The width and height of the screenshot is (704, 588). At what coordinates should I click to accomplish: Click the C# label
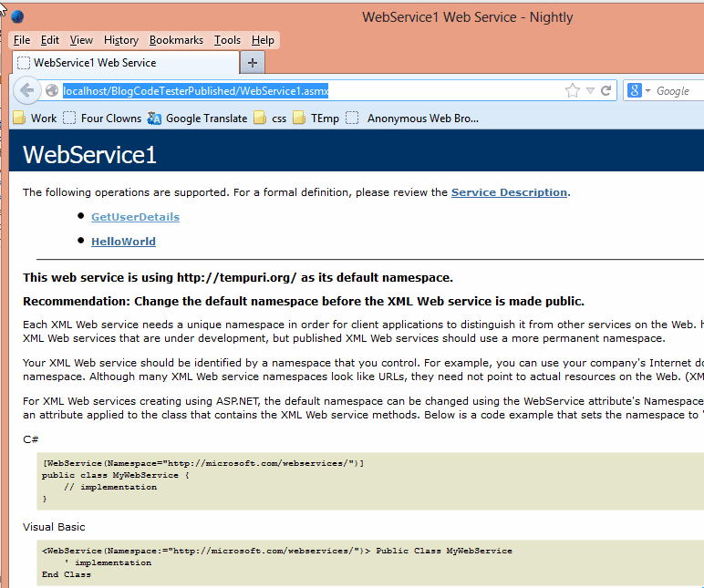(30, 439)
